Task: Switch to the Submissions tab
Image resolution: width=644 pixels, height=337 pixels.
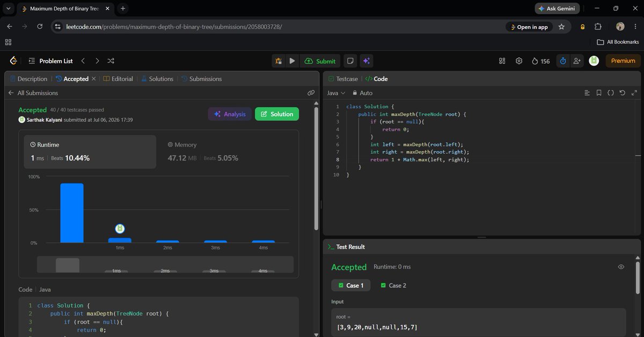Action: [x=201, y=79]
